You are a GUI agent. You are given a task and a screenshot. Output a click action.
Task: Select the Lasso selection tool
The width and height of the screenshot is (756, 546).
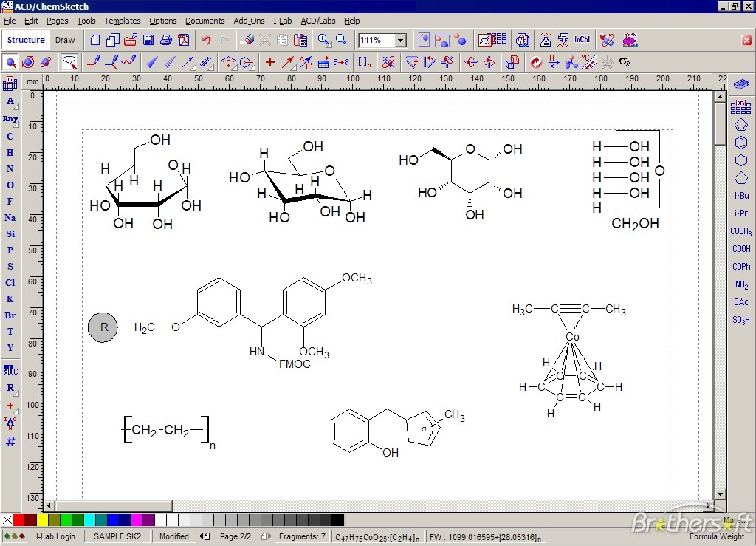pos(68,63)
